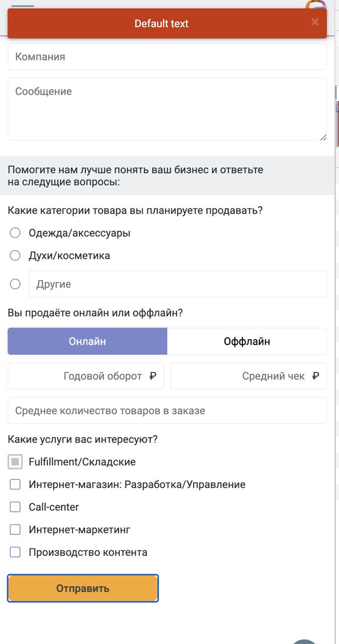Tick the Интернет-маркетинг checkbox
This screenshot has width=339, height=644.
pos(15,530)
